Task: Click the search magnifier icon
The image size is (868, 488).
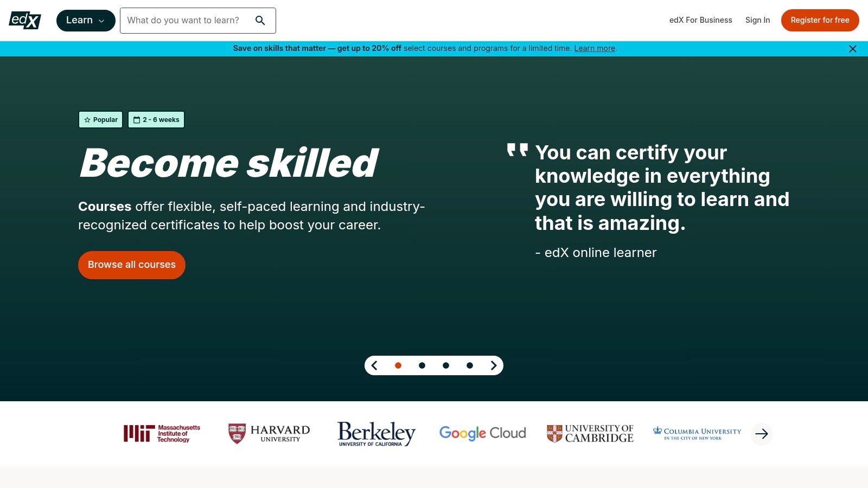Action: click(x=260, y=21)
